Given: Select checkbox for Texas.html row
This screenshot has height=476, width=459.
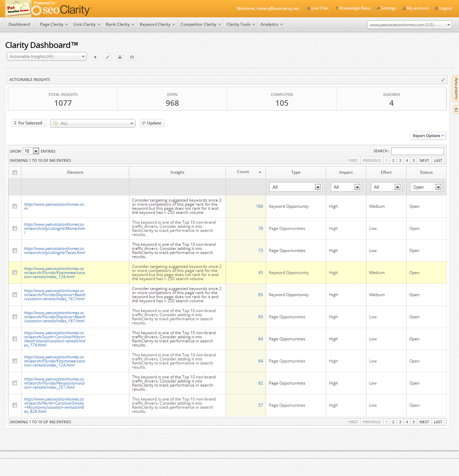Looking at the screenshot, I should pos(15,251).
